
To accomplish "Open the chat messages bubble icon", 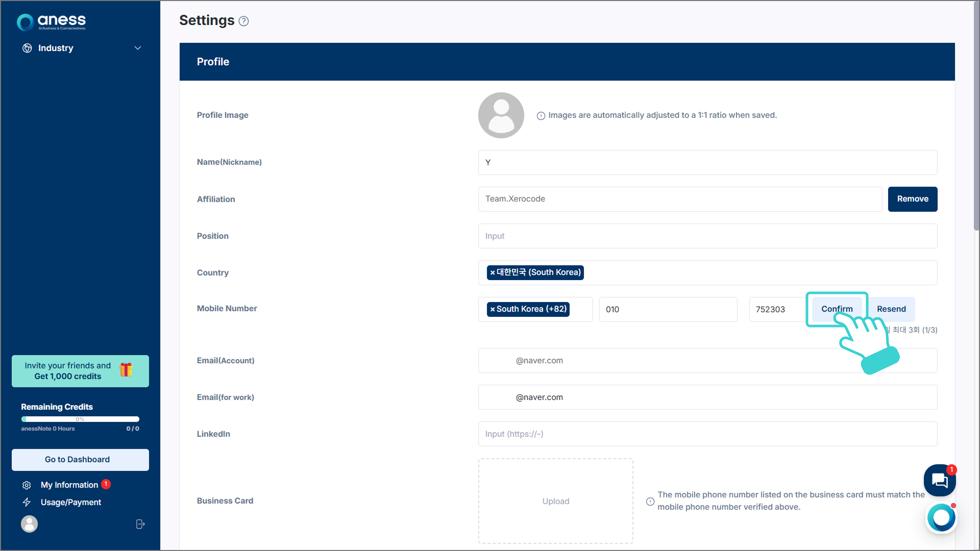I will [x=939, y=480].
